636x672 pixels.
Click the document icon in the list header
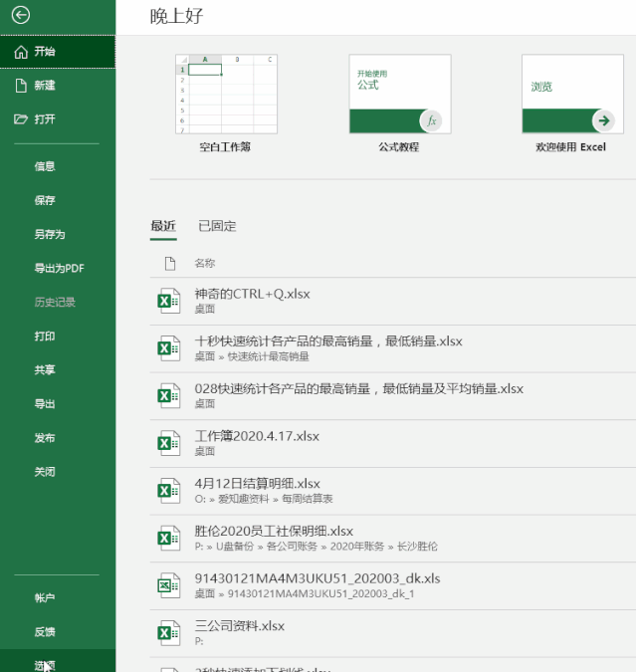pos(170,264)
